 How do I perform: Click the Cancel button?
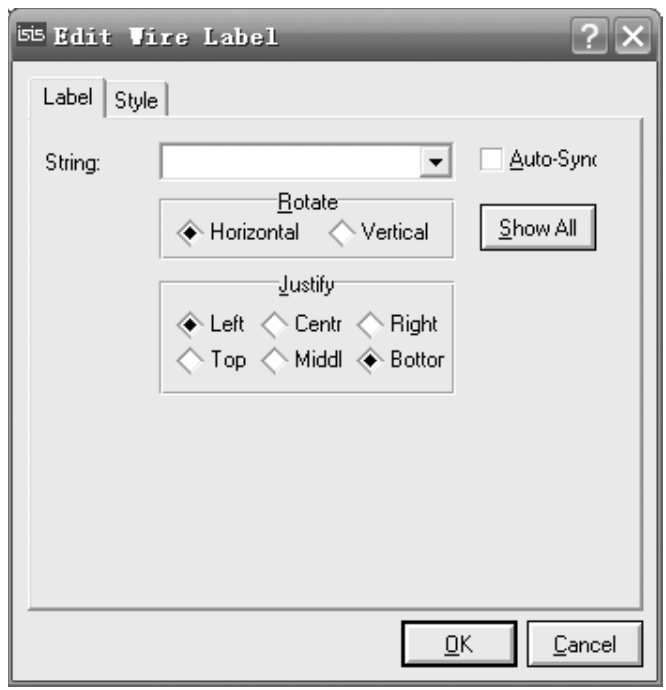click(x=584, y=644)
